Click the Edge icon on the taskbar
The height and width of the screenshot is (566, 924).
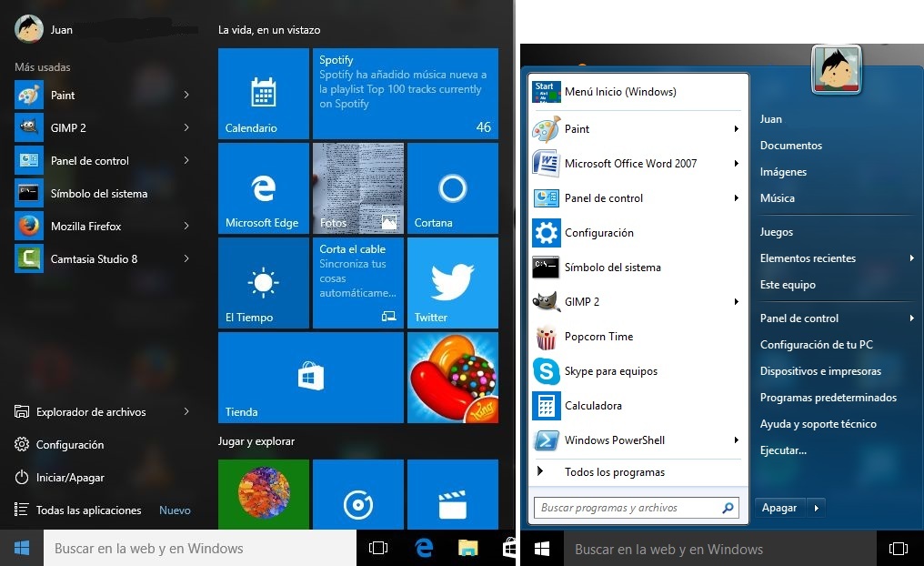pyautogui.click(x=424, y=549)
